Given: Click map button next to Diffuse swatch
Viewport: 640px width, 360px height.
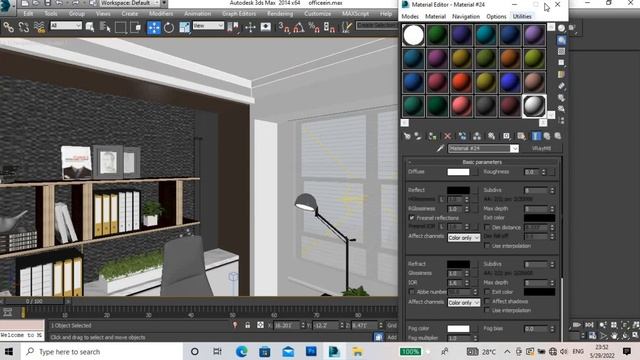Looking at the screenshot, I should click(x=475, y=172).
